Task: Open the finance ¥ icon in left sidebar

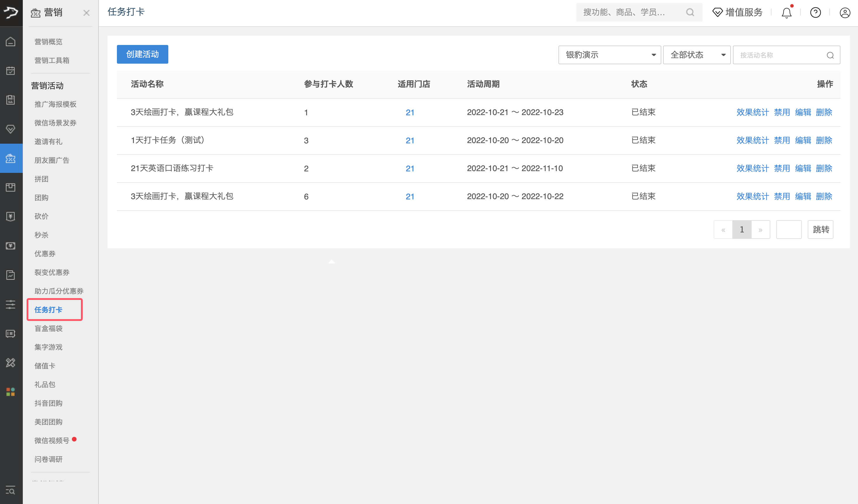Action: coord(11,216)
